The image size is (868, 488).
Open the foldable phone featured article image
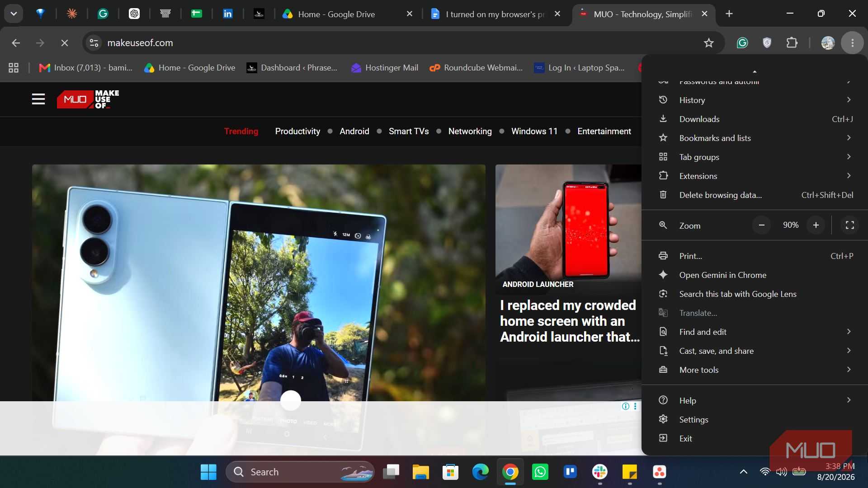(259, 282)
